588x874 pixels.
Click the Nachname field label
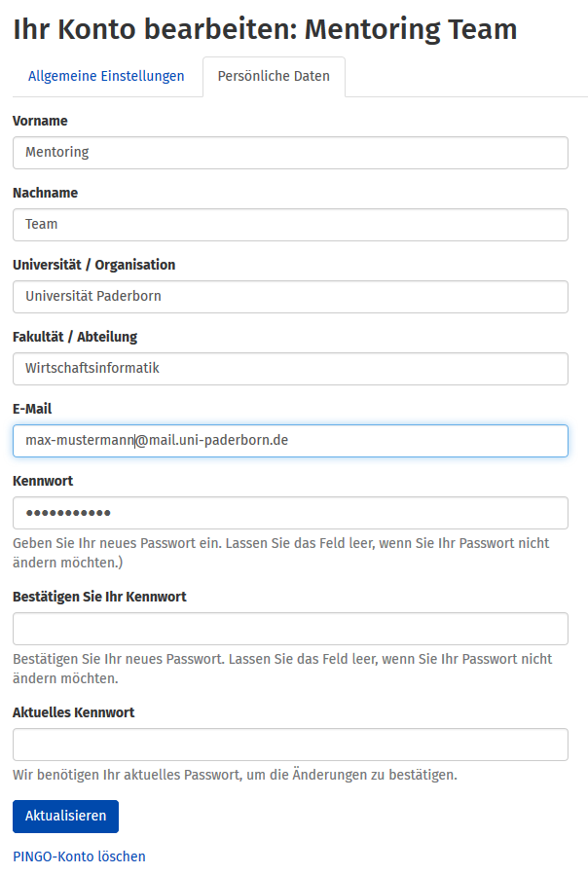tap(45, 193)
